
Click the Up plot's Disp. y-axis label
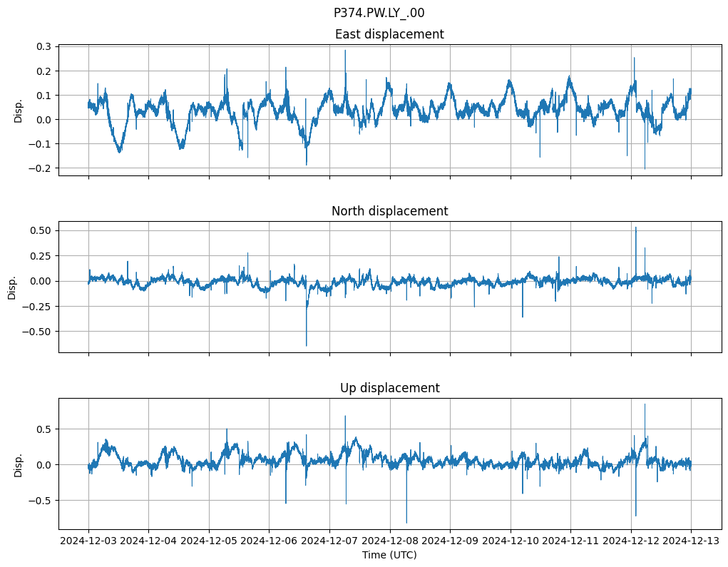(19, 464)
